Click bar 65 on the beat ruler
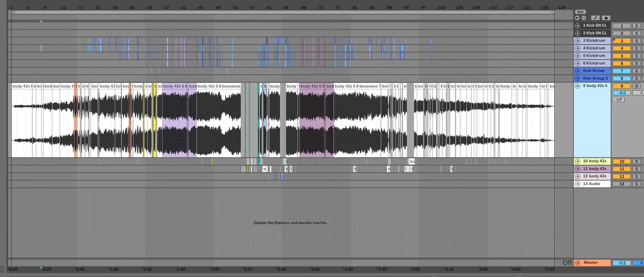The width and height of the screenshot is (644, 277). [286, 8]
